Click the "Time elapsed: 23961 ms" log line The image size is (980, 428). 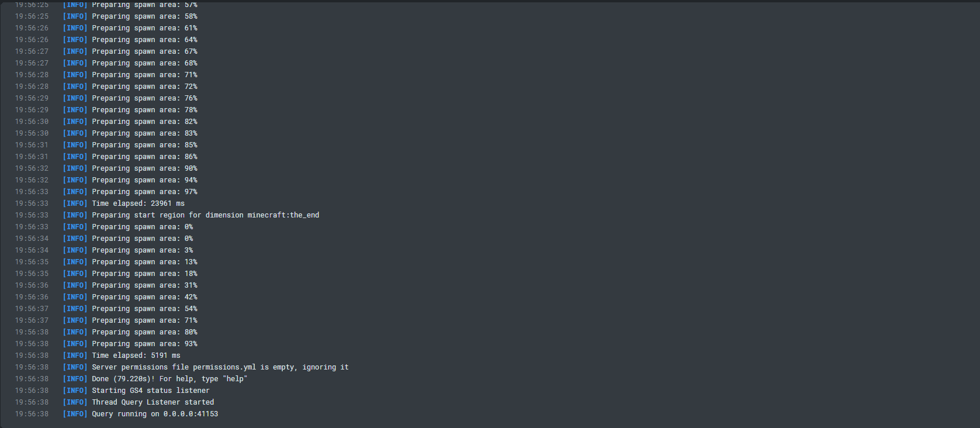[138, 203]
